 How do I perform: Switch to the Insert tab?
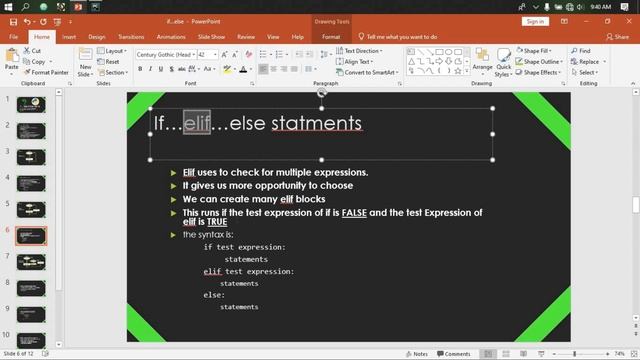69,37
